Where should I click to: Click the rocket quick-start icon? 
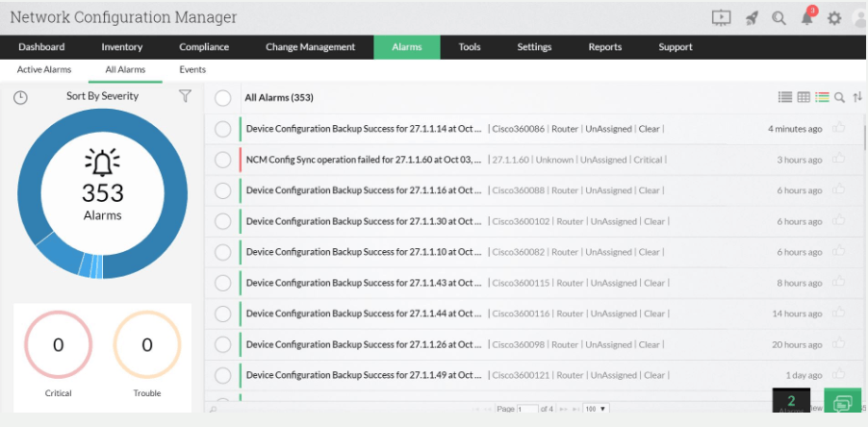pyautogui.click(x=753, y=17)
